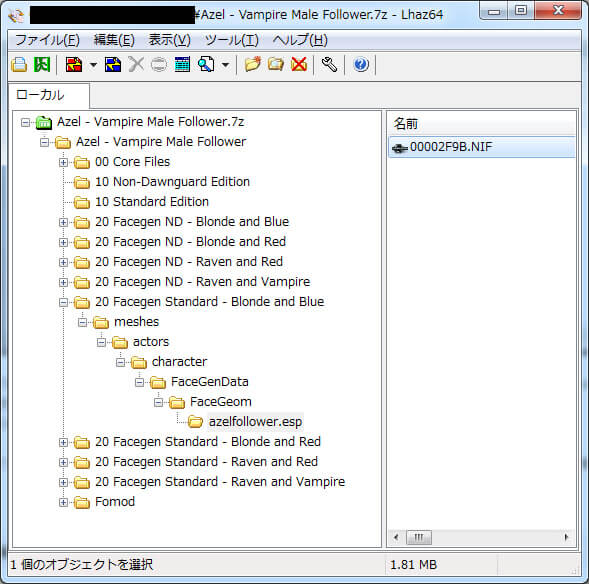589x584 pixels.
Task: Open the ツール(T) menu
Action: (232, 40)
